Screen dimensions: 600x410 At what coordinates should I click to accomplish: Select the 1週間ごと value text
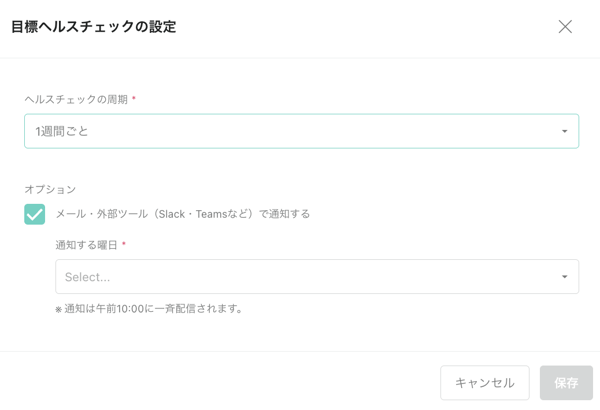click(62, 131)
